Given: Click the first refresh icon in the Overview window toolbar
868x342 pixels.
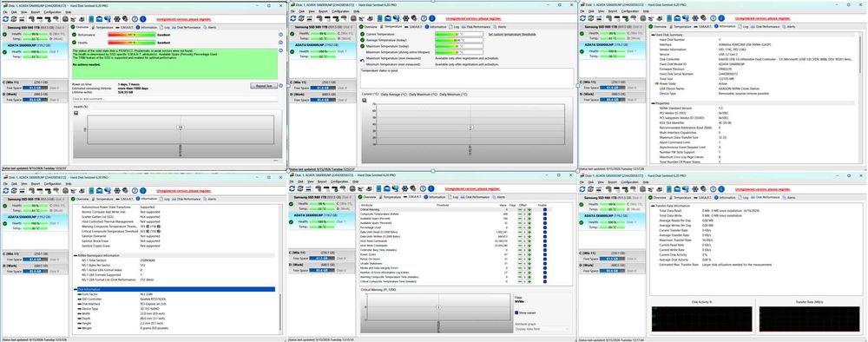Looking at the screenshot, I should pos(5,19).
